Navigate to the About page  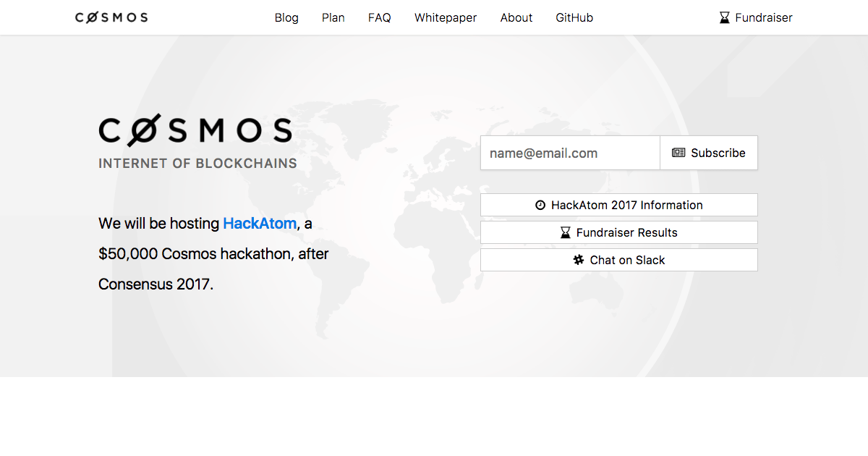pyautogui.click(x=516, y=17)
